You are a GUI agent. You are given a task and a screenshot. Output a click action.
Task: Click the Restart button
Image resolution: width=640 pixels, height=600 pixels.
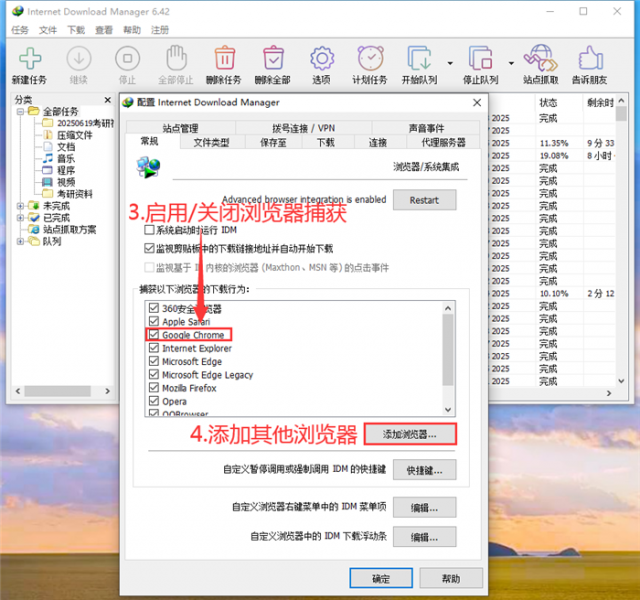click(424, 200)
